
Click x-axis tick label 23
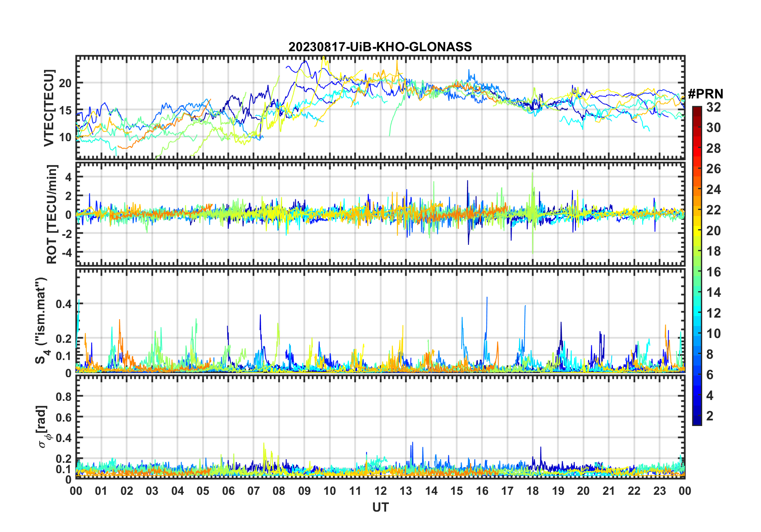click(659, 491)
